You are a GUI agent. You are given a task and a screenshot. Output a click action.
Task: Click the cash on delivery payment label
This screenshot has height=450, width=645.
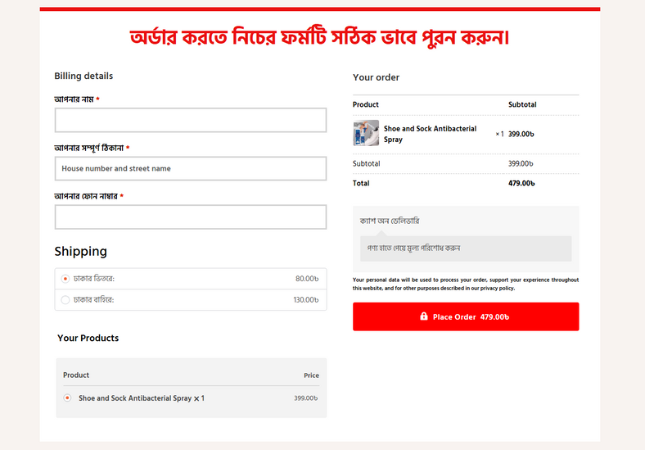point(390,221)
